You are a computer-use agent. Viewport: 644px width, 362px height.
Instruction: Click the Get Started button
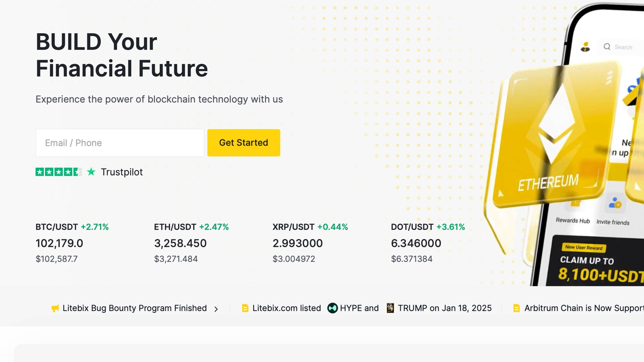click(x=244, y=143)
